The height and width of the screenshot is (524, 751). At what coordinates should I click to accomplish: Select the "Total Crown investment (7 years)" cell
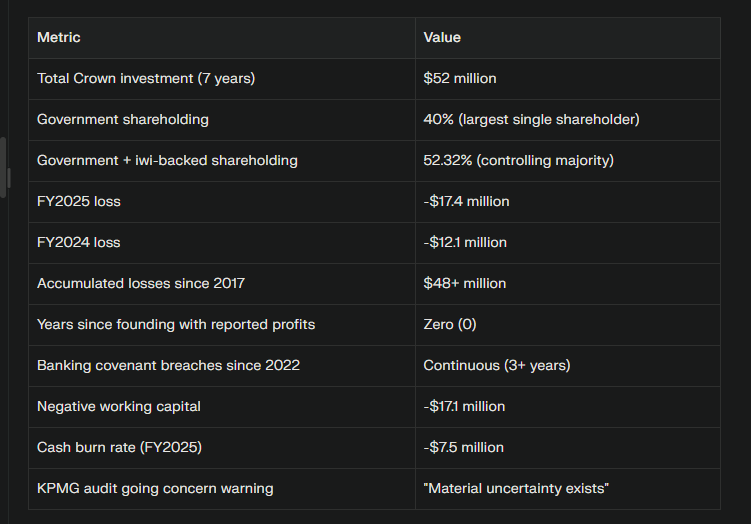(x=146, y=78)
